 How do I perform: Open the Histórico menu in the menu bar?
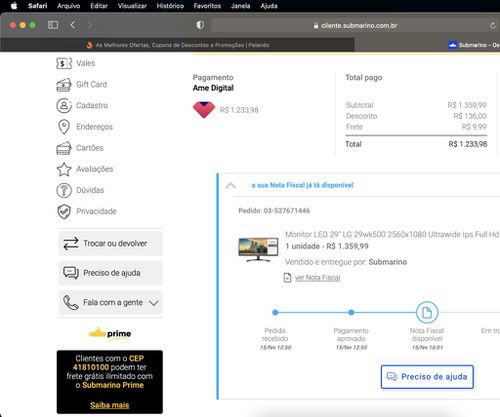pos(170,6)
